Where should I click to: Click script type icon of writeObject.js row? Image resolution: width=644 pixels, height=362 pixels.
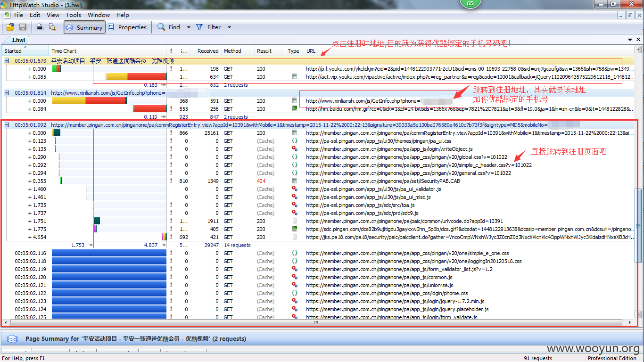point(295,149)
